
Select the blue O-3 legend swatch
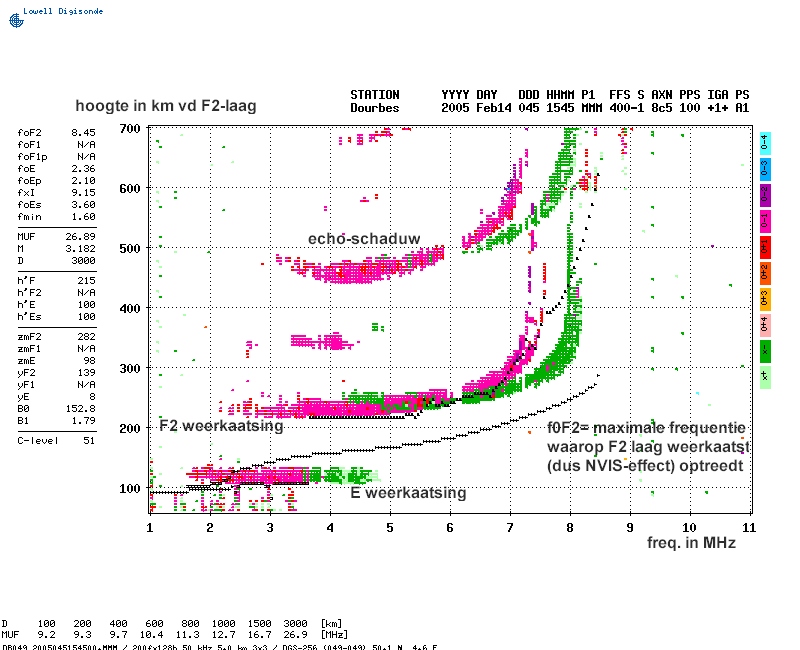point(764,169)
